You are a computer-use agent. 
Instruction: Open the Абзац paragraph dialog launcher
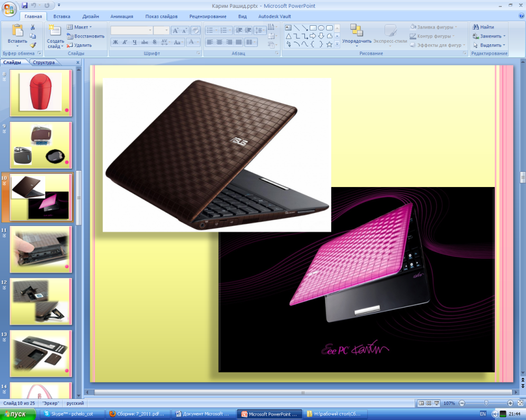tap(277, 53)
